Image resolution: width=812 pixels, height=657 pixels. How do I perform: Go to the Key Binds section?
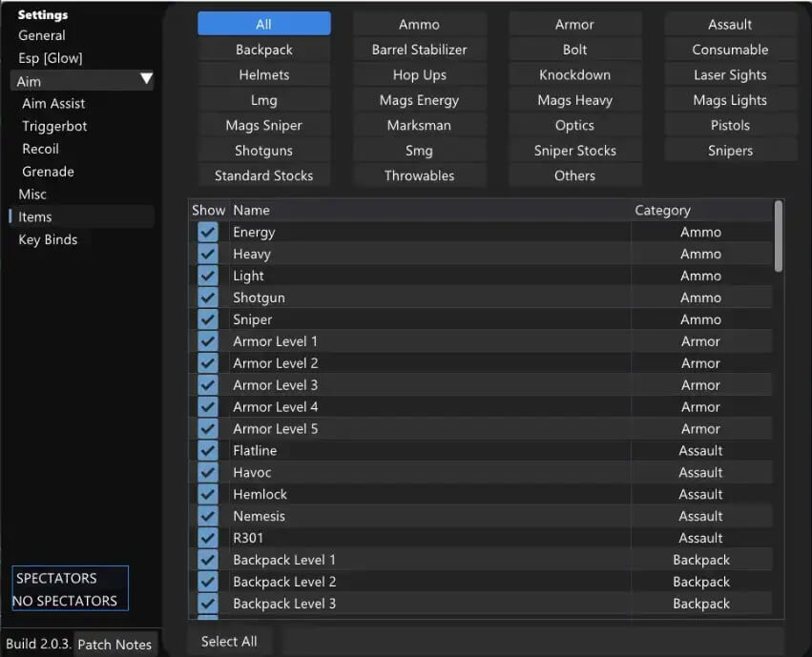(48, 239)
